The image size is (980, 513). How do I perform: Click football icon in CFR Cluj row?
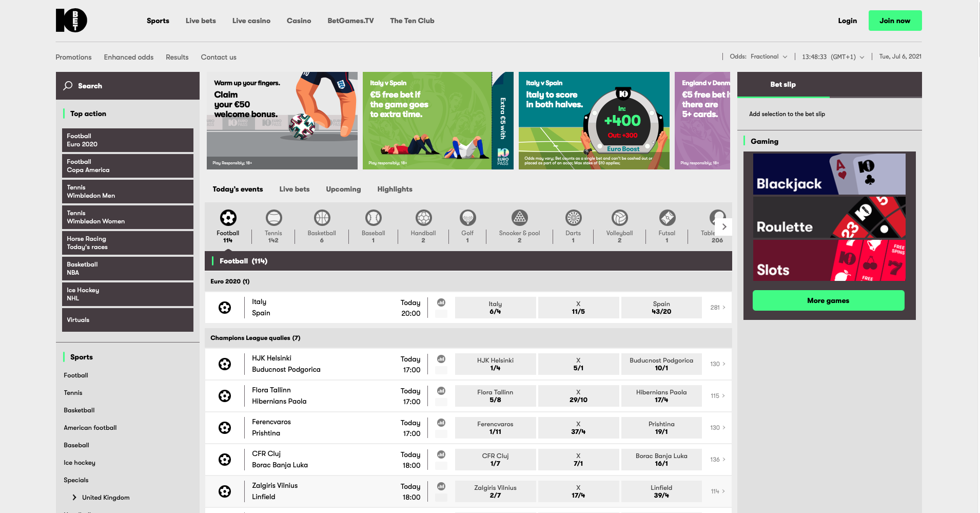point(225,460)
